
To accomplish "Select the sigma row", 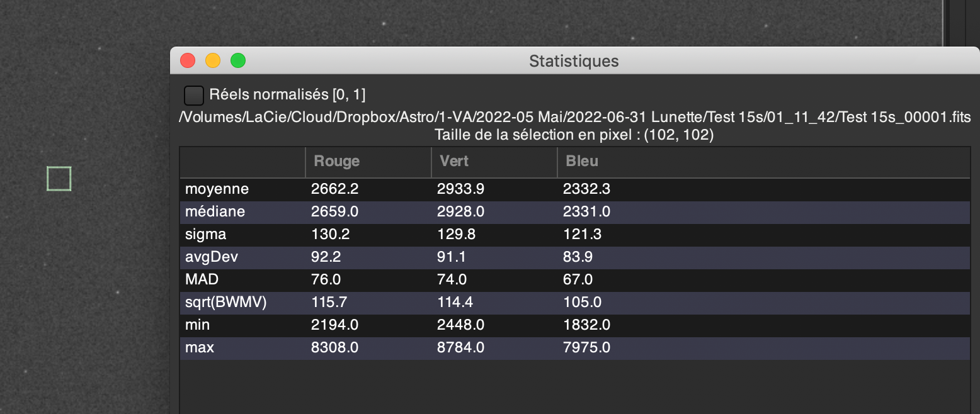I will pos(574,235).
